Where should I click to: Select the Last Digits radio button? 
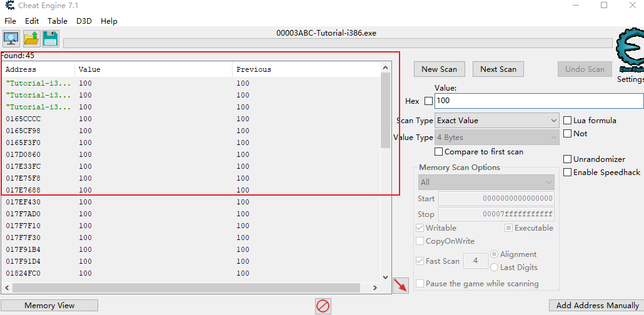[495, 267]
